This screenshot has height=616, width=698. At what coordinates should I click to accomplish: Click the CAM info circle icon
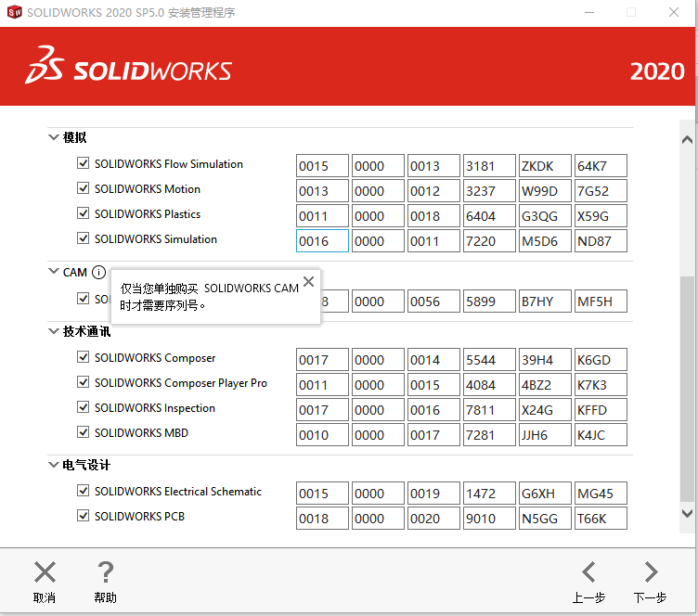pyautogui.click(x=98, y=272)
